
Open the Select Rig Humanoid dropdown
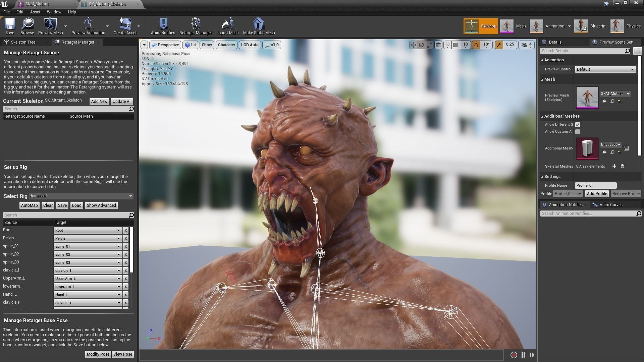point(81,196)
